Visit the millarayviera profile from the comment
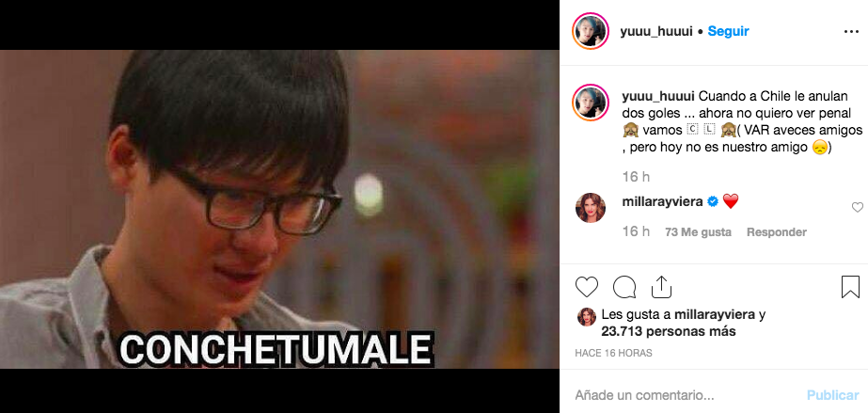The width and height of the screenshot is (868, 413). 663,202
